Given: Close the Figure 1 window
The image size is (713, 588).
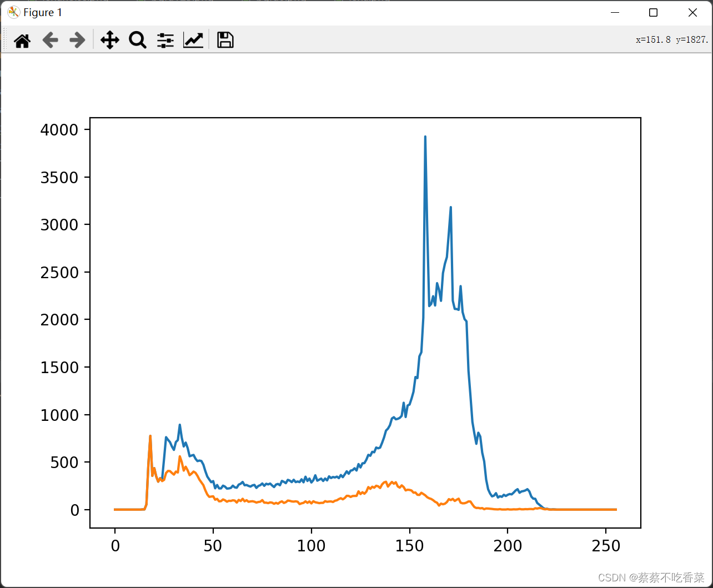Looking at the screenshot, I should click(x=692, y=12).
